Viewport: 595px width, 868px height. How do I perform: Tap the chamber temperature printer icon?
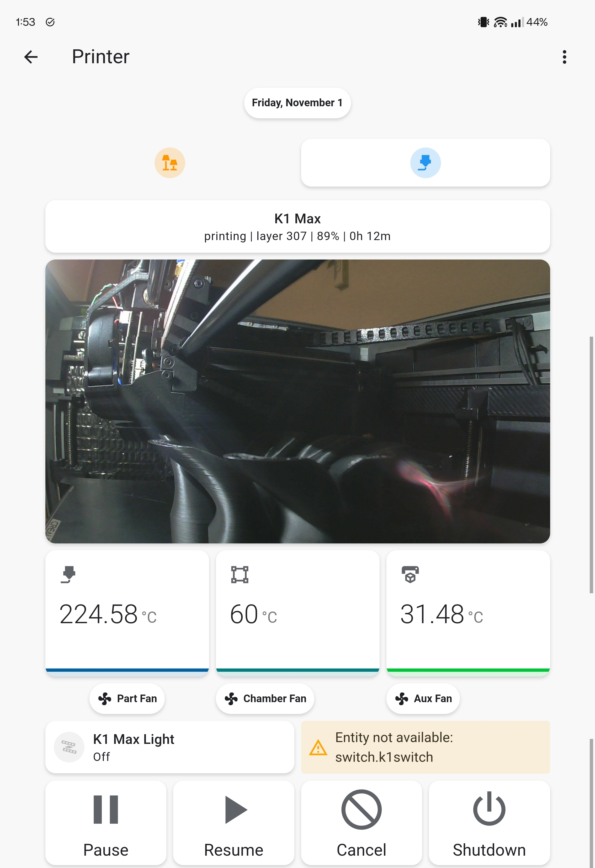point(410,574)
